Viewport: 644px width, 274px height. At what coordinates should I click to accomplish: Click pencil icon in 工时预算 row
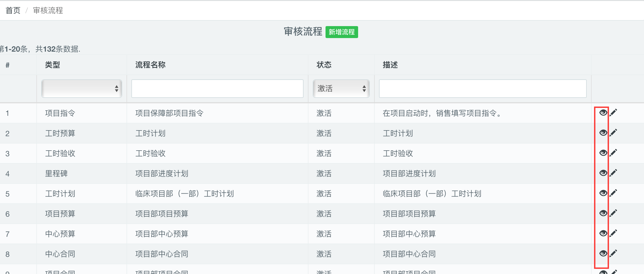(x=613, y=133)
